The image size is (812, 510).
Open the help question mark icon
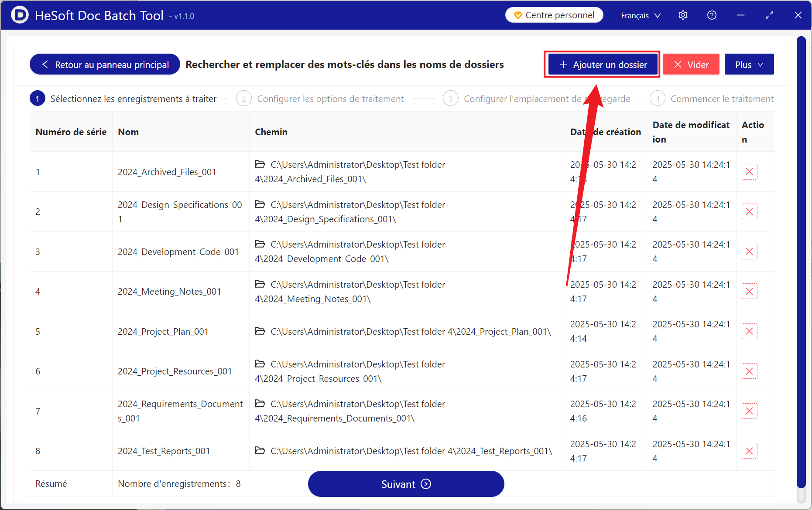712,15
